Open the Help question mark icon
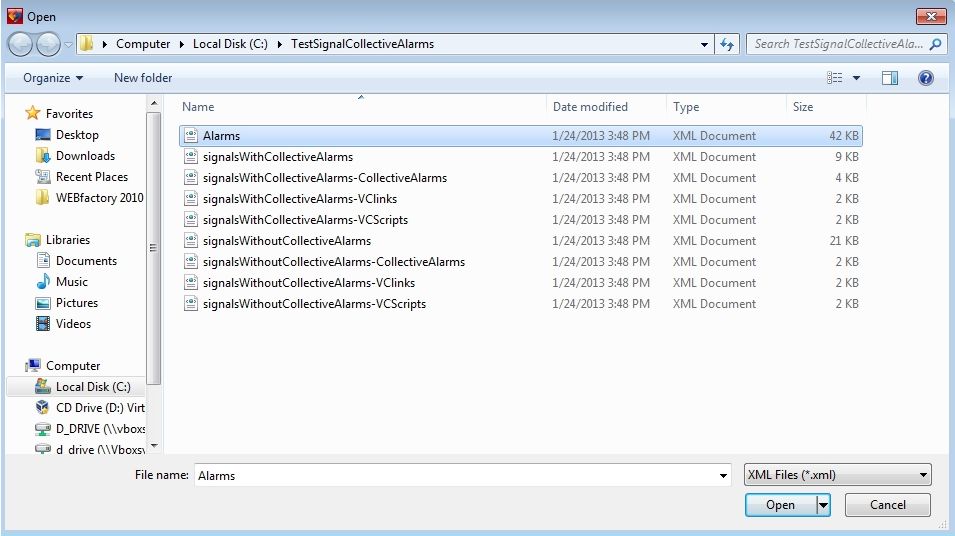 pyautogui.click(x=925, y=78)
